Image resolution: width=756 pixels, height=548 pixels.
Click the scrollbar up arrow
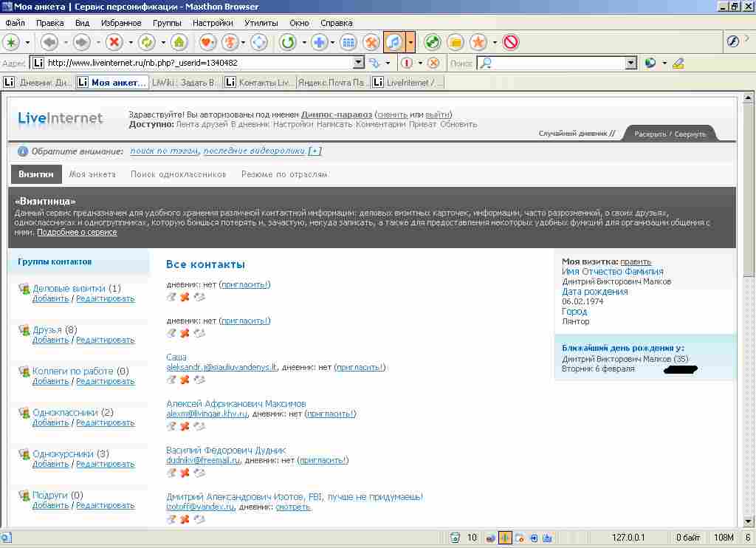pos(747,98)
